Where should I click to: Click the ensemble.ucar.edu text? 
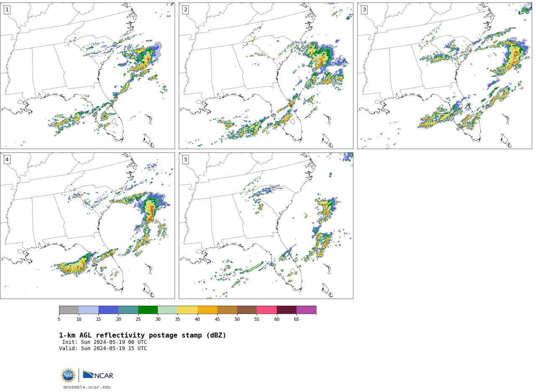87,387
